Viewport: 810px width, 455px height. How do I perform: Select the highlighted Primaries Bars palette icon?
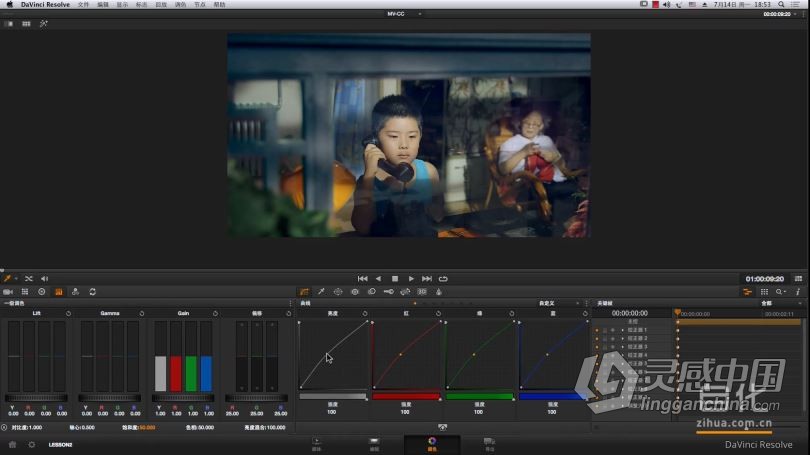[59, 292]
